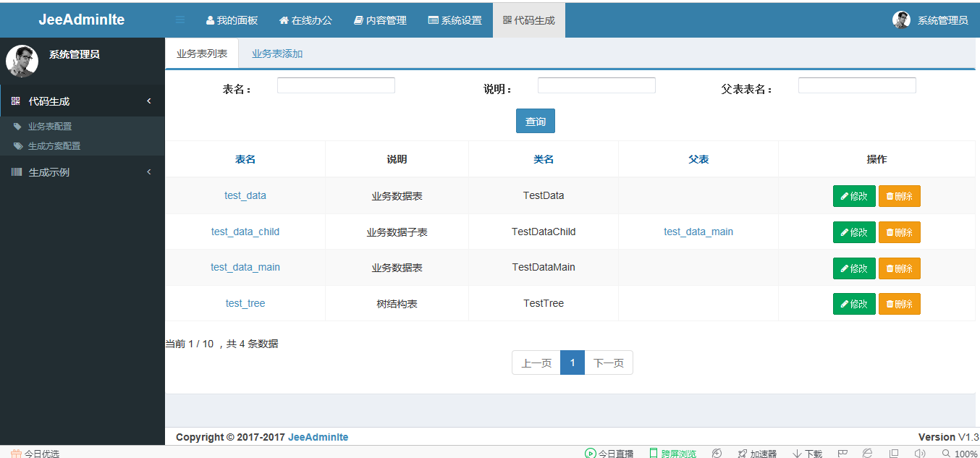Click the flag icon in status bar

coord(842,453)
